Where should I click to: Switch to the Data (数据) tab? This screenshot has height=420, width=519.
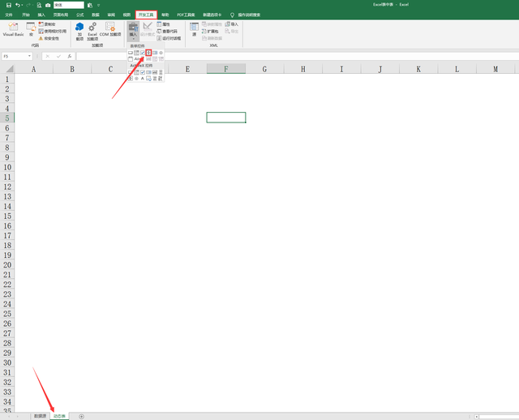click(x=96, y=15)
